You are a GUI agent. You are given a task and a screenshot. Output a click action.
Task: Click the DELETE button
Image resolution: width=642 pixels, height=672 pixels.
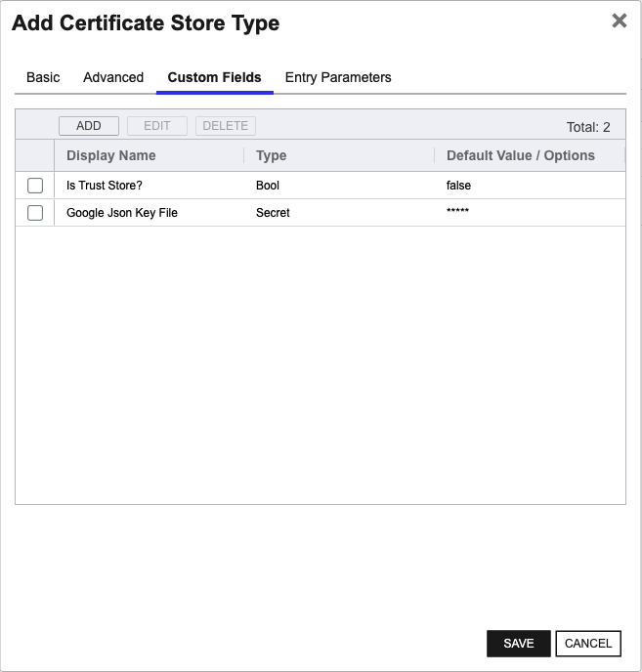tap(226, 126)
